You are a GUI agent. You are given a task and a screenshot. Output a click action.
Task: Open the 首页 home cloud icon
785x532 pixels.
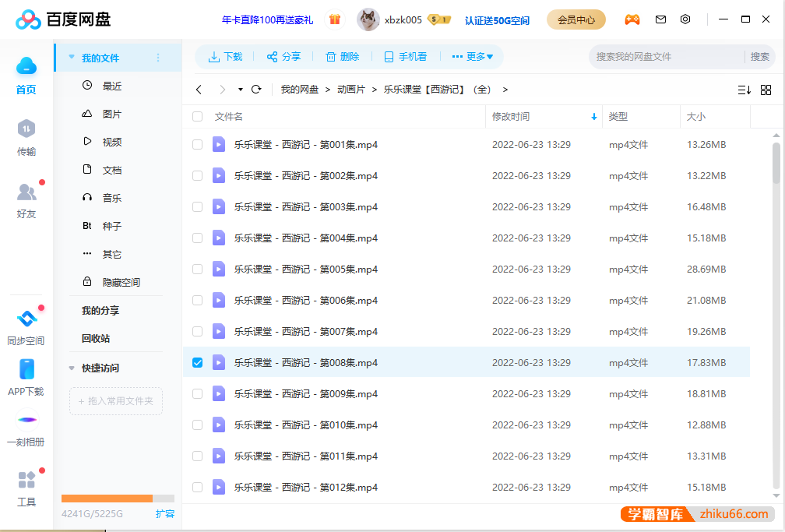point(26,66)
